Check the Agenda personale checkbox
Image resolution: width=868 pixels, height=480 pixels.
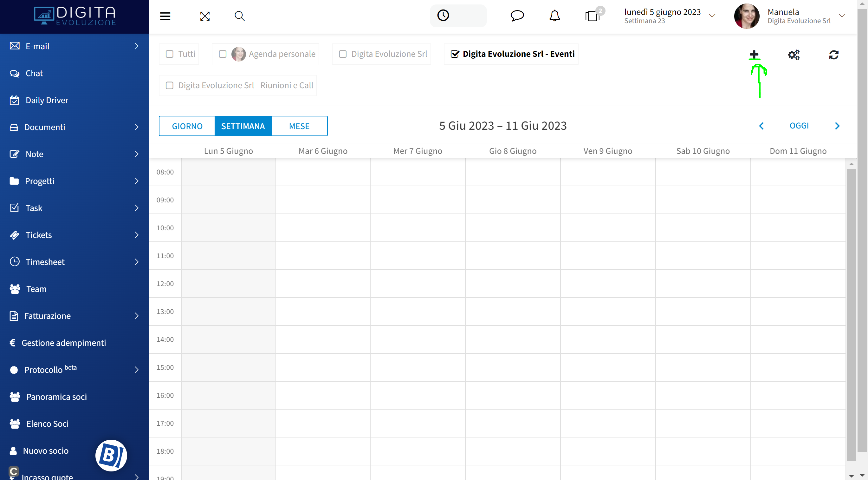[223, 54]
